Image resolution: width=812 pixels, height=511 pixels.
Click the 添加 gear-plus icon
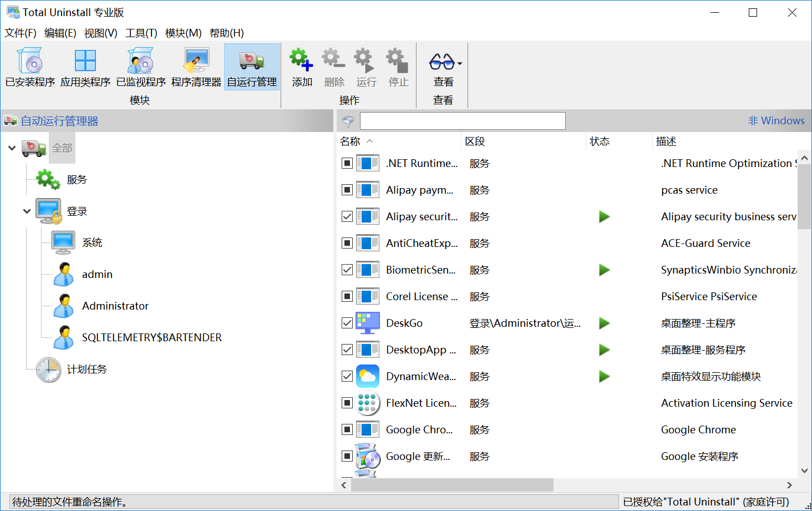click(x=302, y=60)
